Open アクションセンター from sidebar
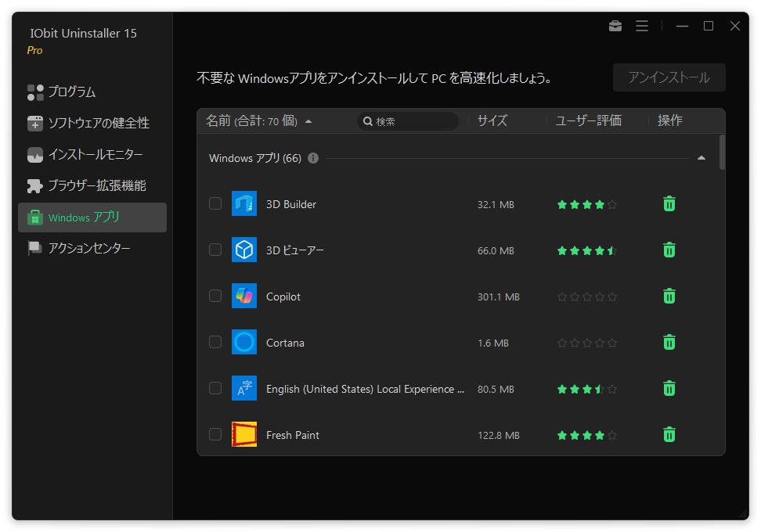Image resolution: width=761 pixels, height=532 pixels. 89,249
